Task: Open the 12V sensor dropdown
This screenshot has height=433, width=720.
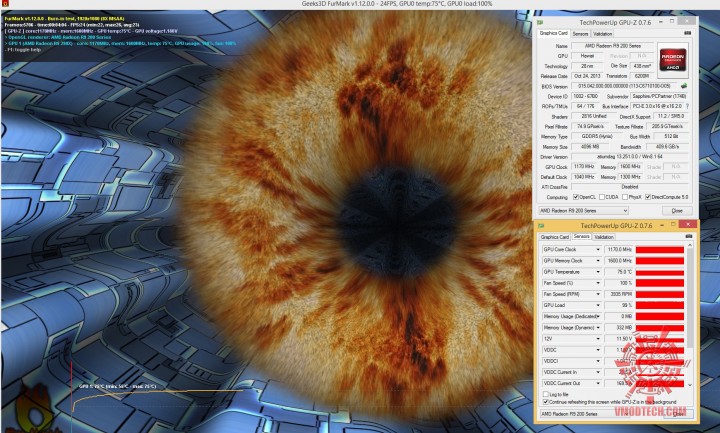Action: [598, 338]
